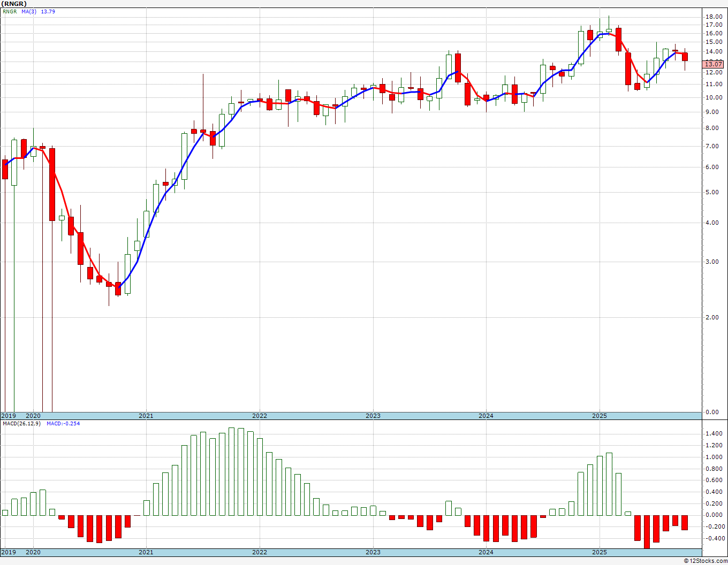Click 2022 on the price chart time axis
The image size is (728, 565).
pos(260,416)
